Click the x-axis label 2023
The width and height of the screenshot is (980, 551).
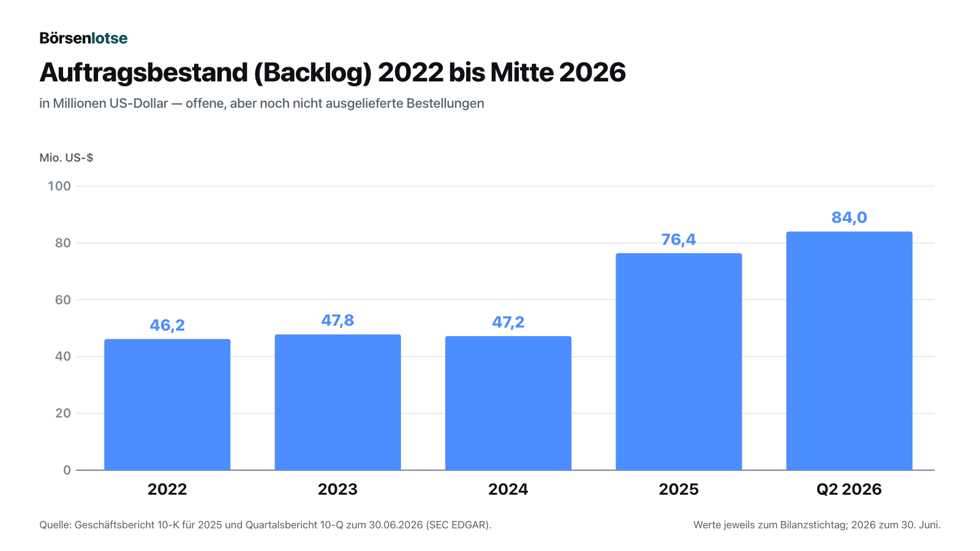338,489
